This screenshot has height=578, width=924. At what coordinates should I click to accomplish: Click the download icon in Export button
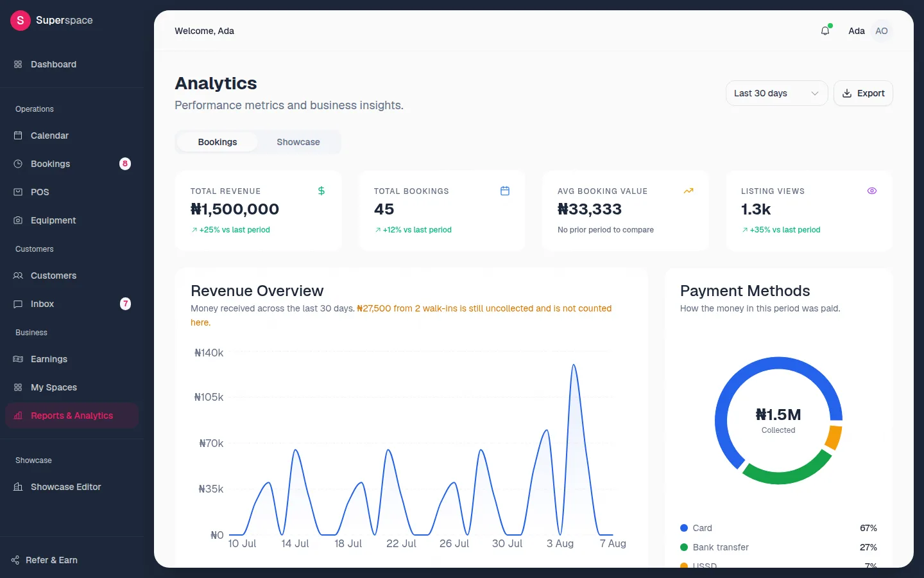847,93
